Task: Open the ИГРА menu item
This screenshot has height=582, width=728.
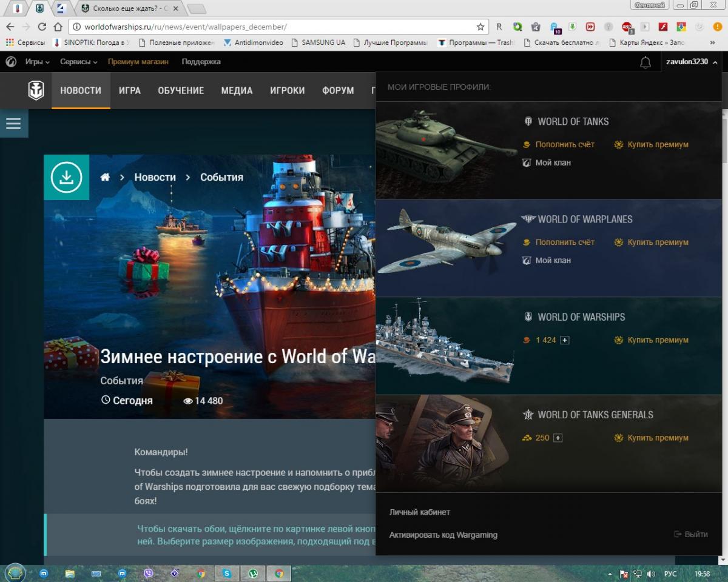Action: (130, 90)
